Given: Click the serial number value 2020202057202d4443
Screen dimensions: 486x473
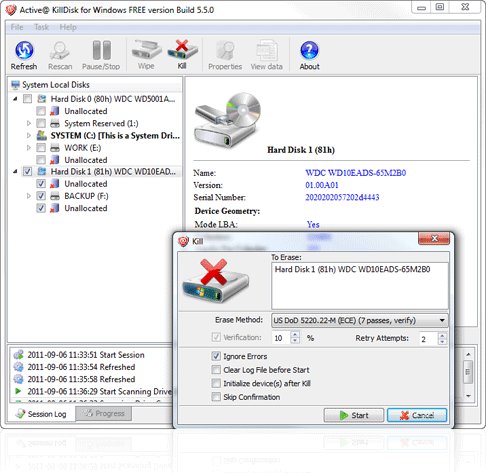Looking at the screenshot, I should [x=342, y=197].
